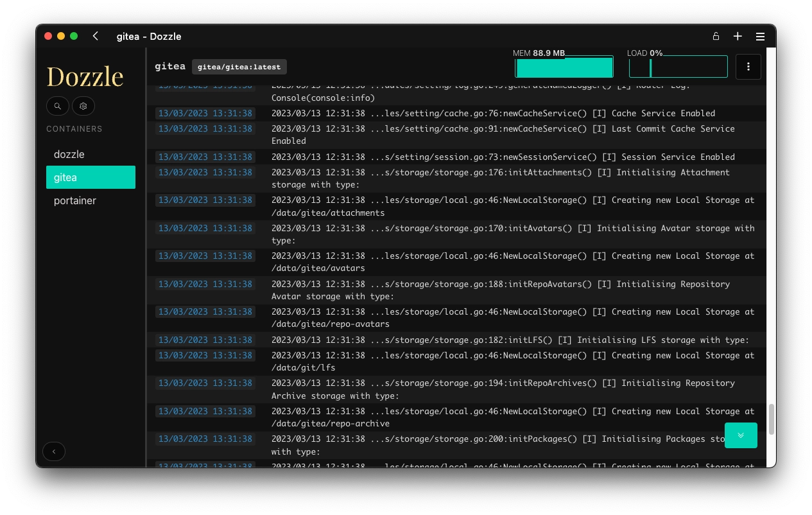The image size is (812, 515).
Task: Select the dozzle container
Action: [91, 154]
